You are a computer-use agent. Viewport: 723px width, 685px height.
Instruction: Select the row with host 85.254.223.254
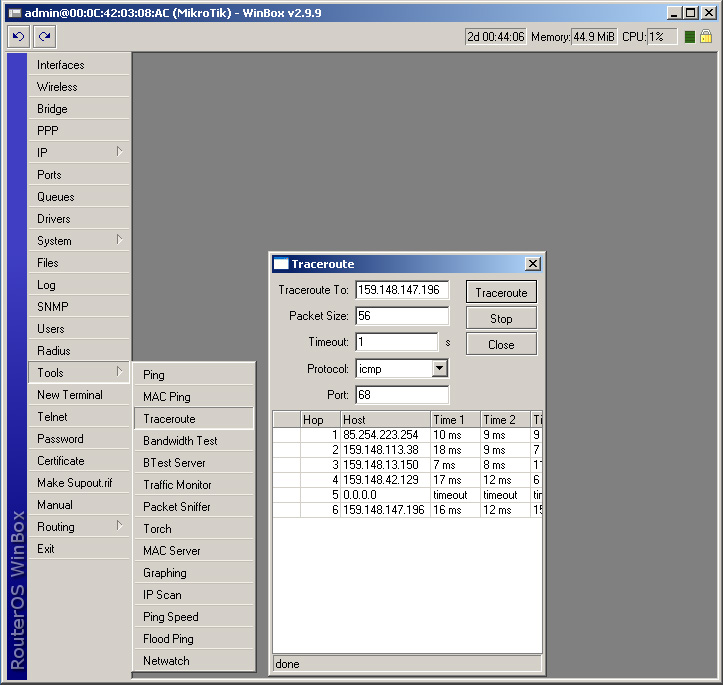(407, 435)
